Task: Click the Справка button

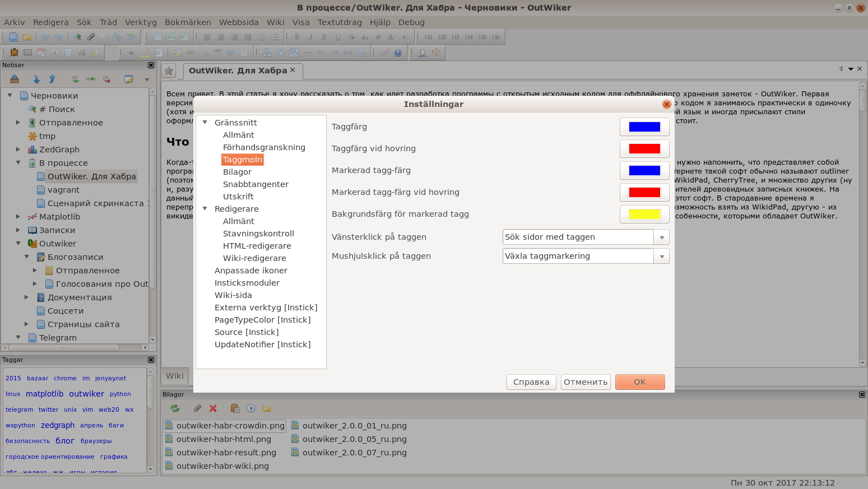Action: (531, 382)
